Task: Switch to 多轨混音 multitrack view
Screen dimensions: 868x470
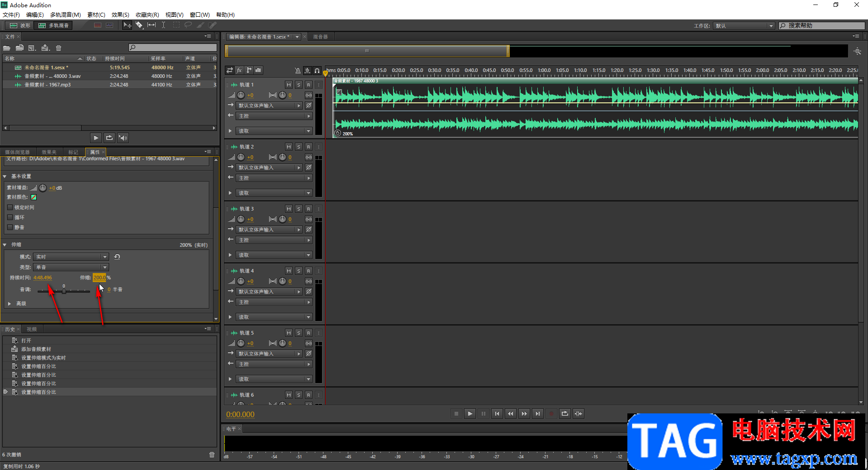Action: [54, 25]
